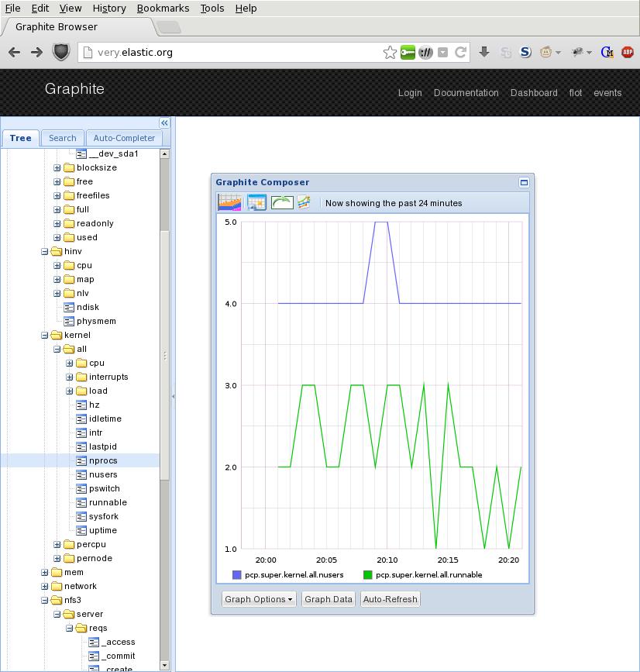Open the Tools menu
This screenshot has width=640, height=672.
click(x=212, y=9)
